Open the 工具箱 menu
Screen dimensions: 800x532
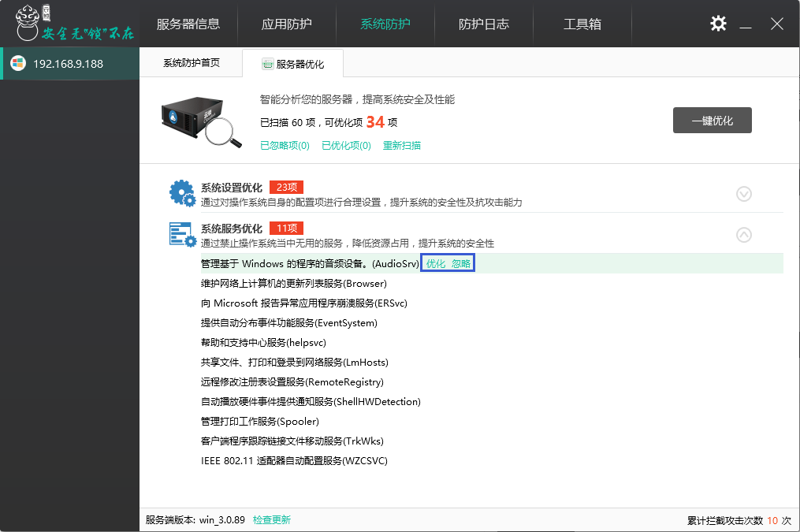click(582, 24)
